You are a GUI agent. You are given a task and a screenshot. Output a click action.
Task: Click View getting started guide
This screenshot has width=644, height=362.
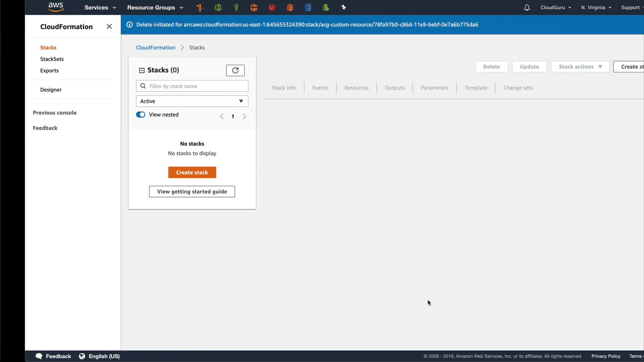[192, 191]
